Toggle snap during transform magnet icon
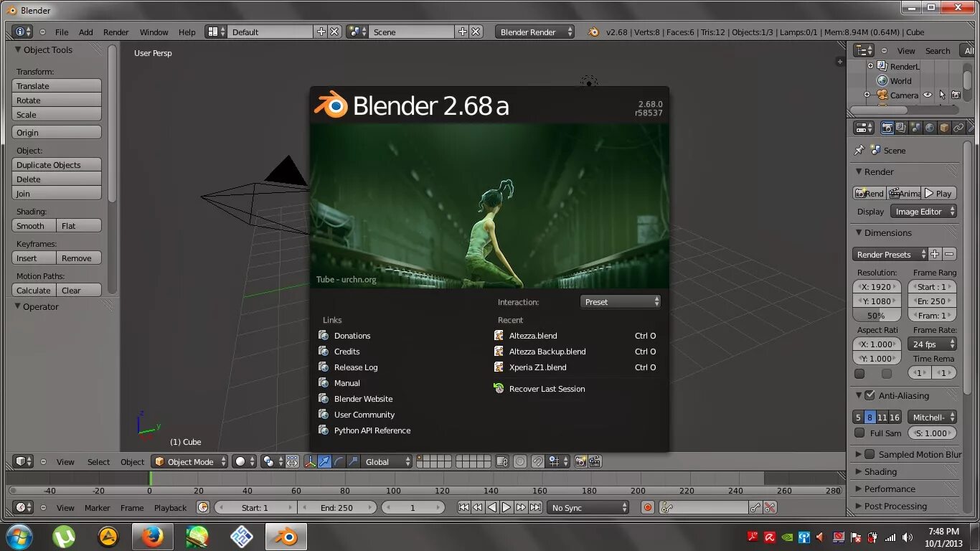This screenshot has height=551, width=980. pyautogui.click(x=537, y=461)
